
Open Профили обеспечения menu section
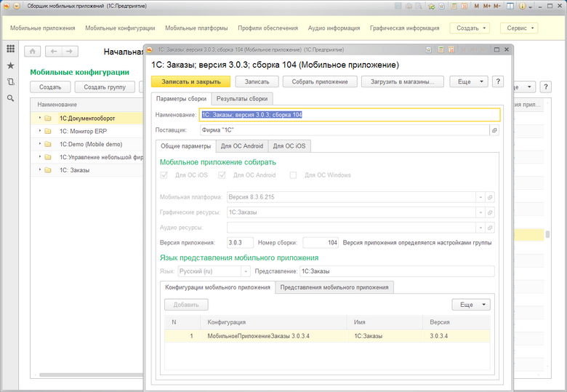268,28
